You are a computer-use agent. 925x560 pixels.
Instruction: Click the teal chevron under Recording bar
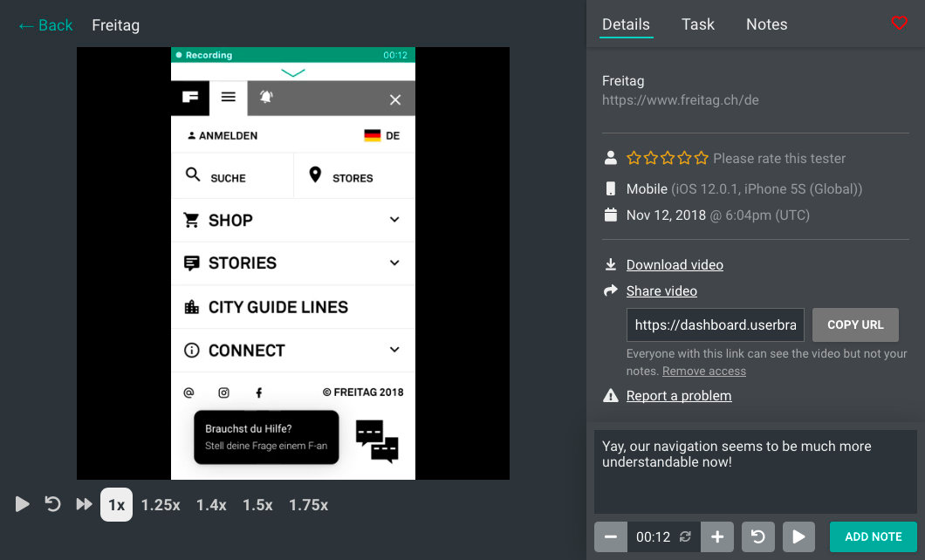(x=293, y=72)
